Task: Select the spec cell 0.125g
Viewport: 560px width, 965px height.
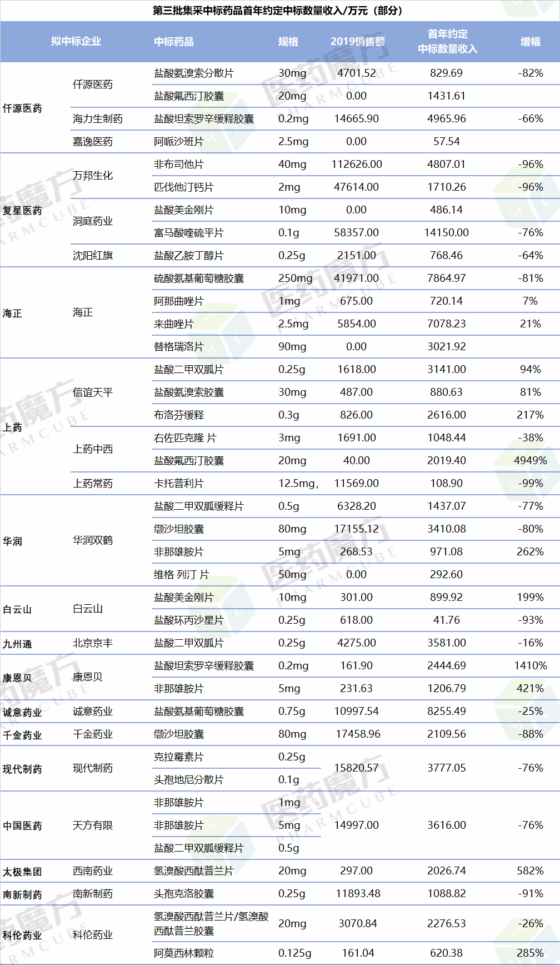Action: [x=295, y=953]
